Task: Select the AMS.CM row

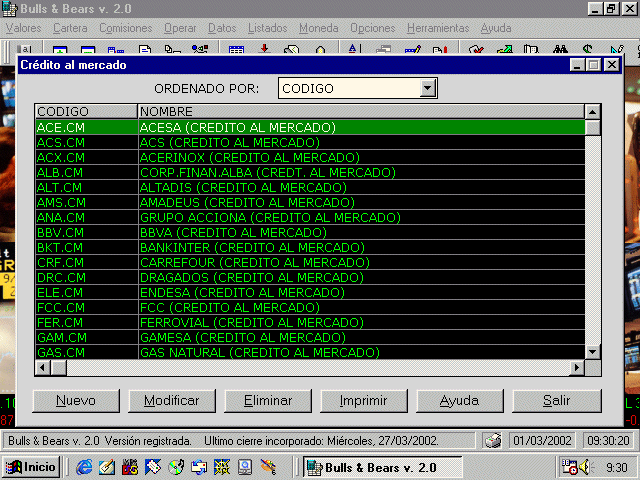Action: (310, 202)
